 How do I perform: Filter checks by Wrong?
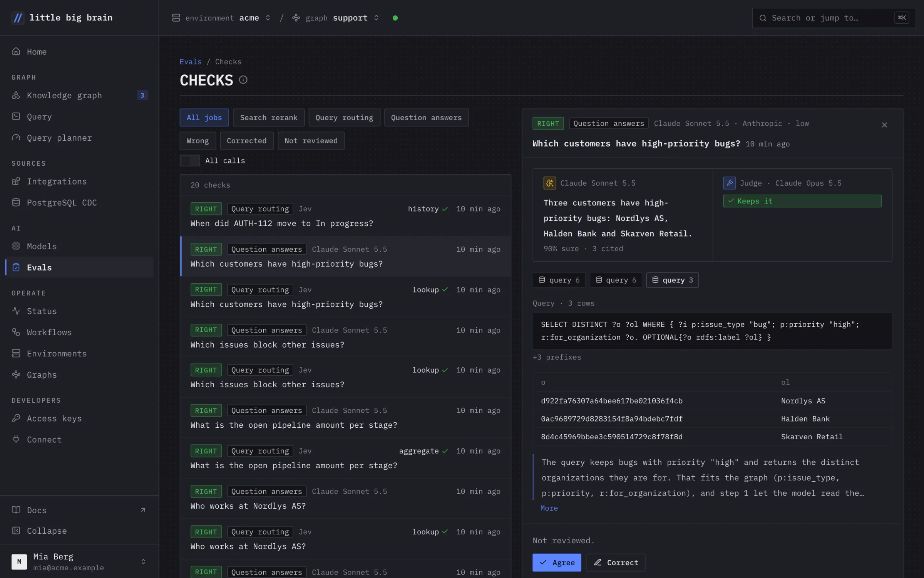click(198, 141)
